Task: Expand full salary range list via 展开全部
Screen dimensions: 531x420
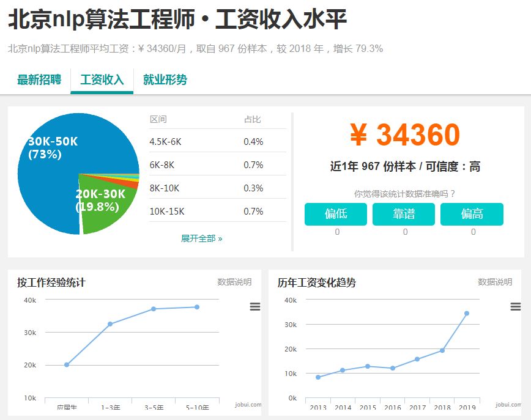Action: pyautogui.click(x=201, y=238)
